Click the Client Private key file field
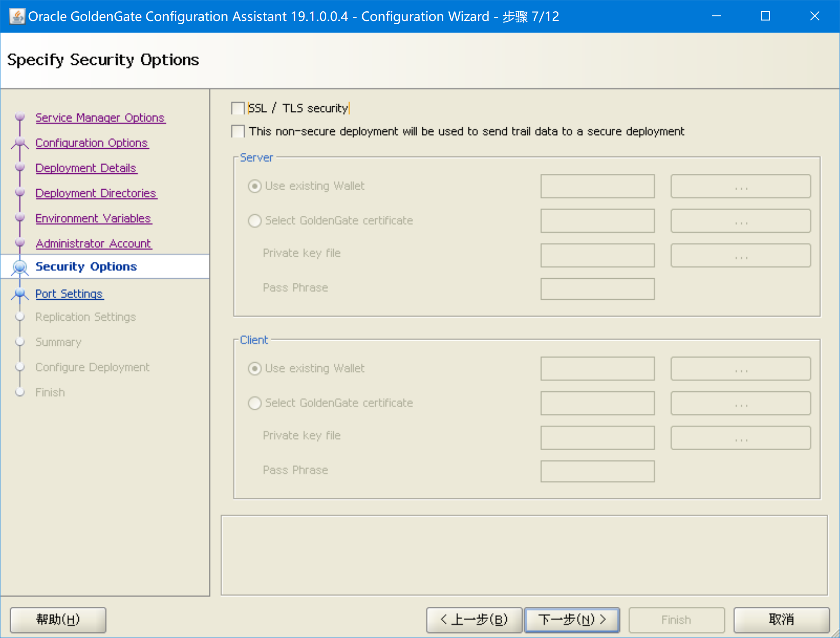 [x=598, y=438]
